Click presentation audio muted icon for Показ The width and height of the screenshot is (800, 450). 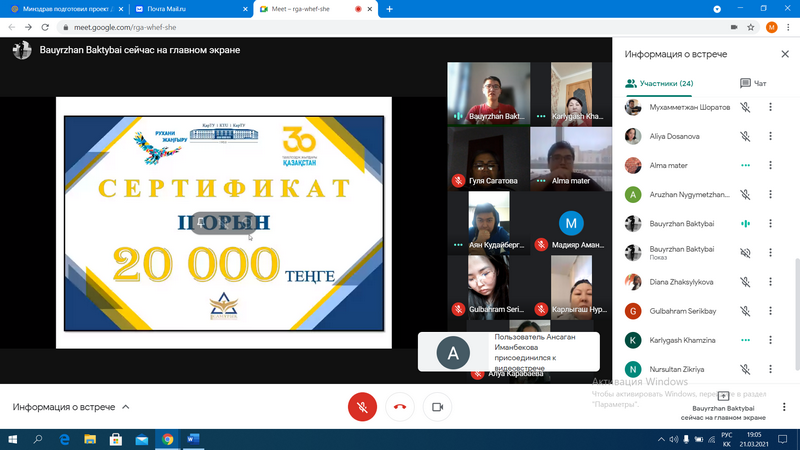tap(745, 253)
